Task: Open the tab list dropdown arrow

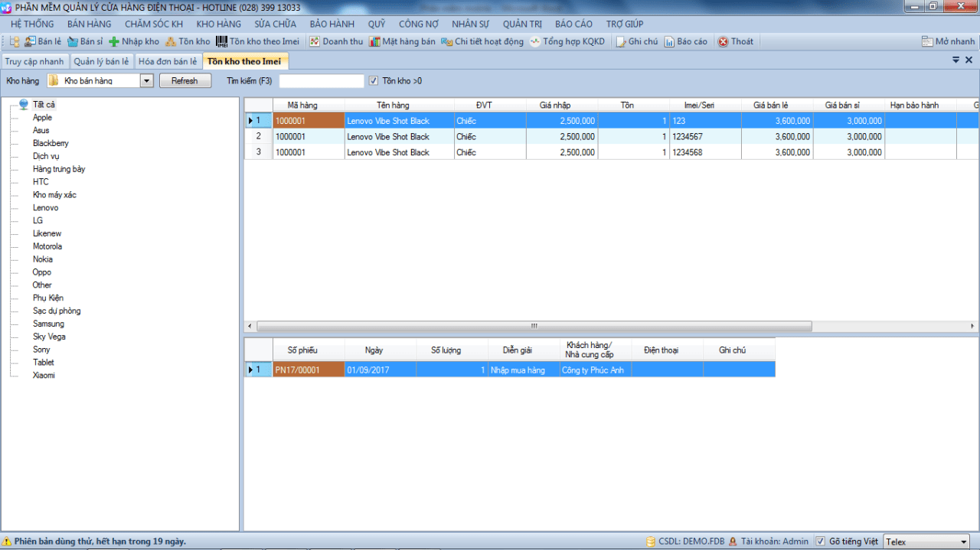Action: click(x=955, y=60)
